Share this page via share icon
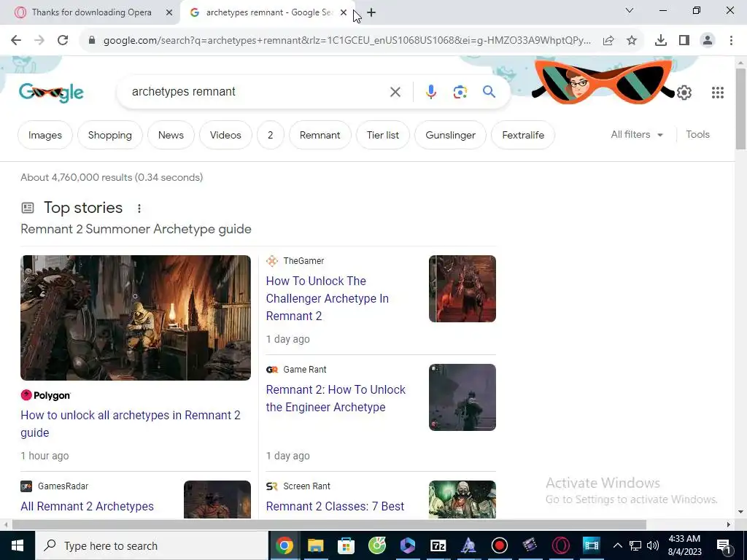 (608, 41)
